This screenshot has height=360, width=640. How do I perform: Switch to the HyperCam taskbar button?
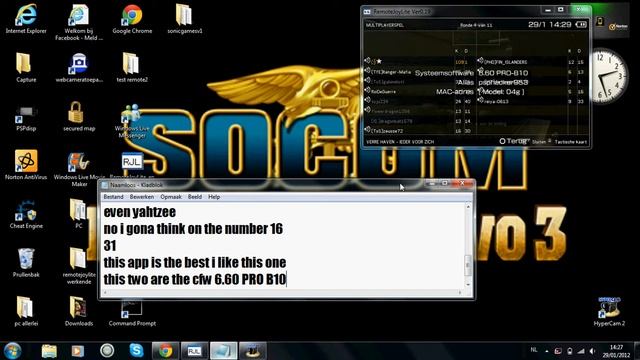253,351
